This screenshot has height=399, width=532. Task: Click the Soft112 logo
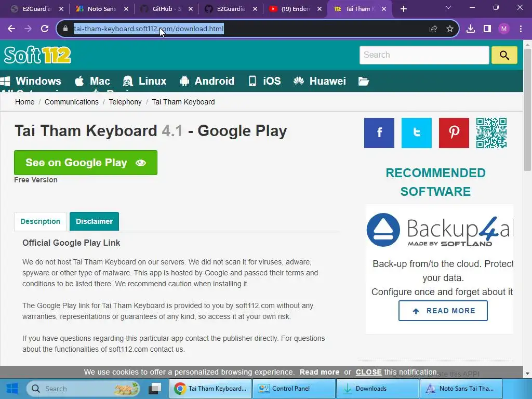pos(37,55)
